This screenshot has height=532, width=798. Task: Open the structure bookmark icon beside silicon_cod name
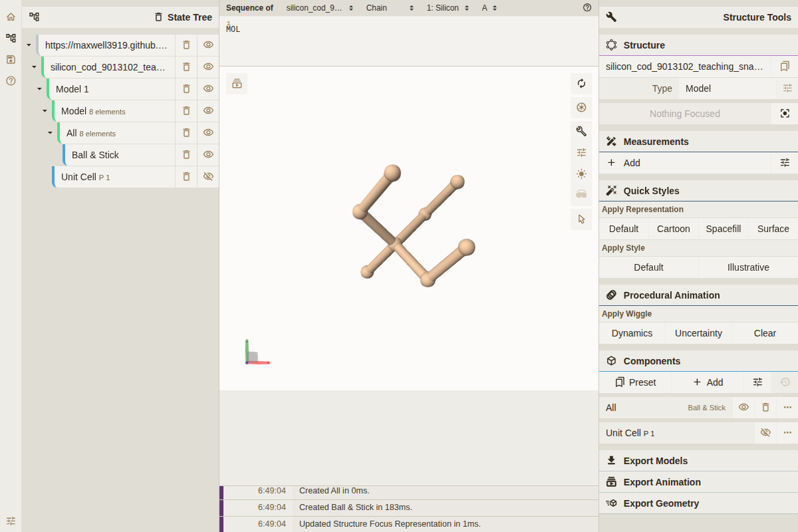tap(785, 66)
